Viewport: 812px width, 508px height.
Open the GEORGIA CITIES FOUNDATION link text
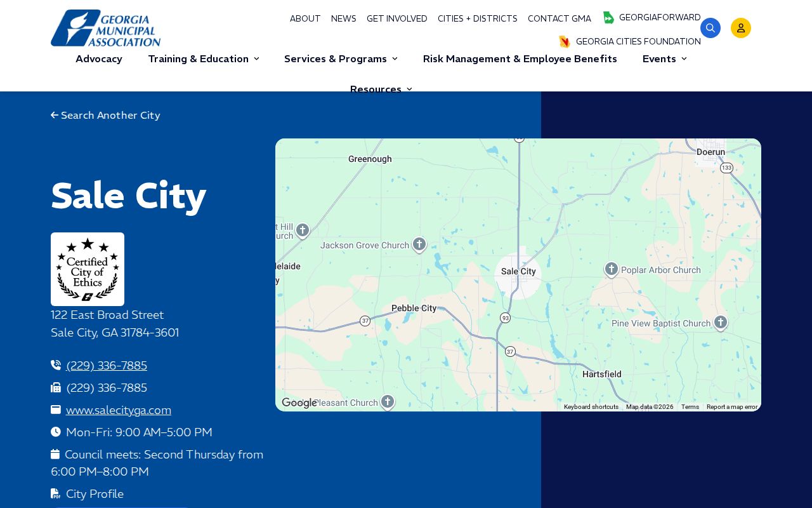tap(638, 42)
